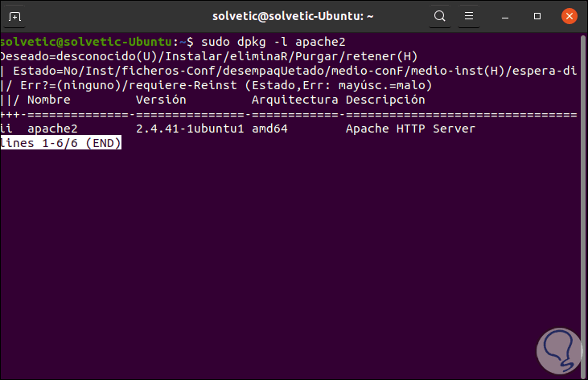The width and height of the screenshot is (588, 380).
Task: Click the Versión column header
Action: click(x=161, y=100)
